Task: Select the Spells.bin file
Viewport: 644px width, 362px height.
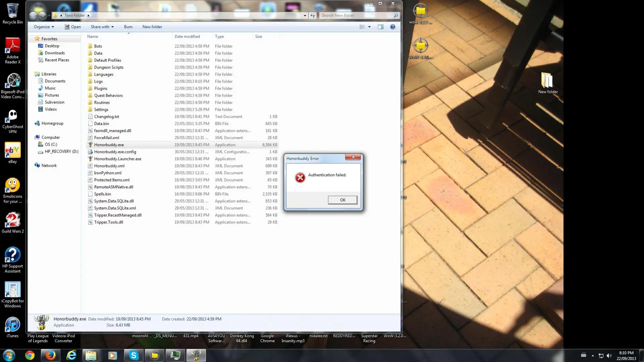Action: tap(102, 194)
